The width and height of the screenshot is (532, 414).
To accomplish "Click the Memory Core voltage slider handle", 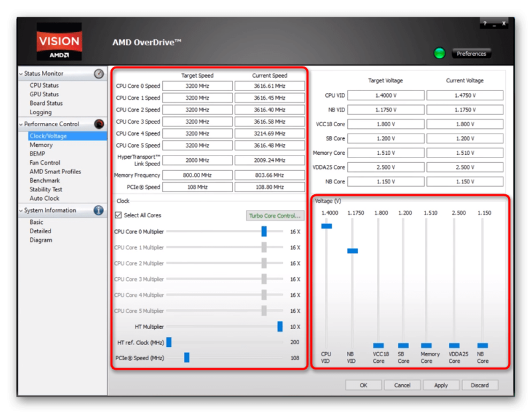I will pos(426,346).
